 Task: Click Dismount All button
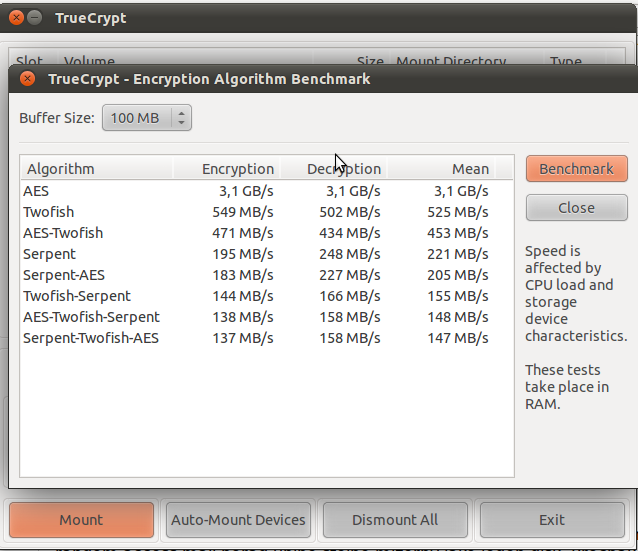(x=395, y=520)
